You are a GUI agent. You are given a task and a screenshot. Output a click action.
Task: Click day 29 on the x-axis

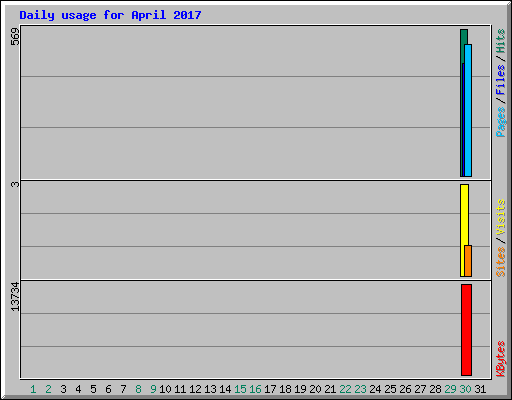pyautogui.click(x=450, y=389)
